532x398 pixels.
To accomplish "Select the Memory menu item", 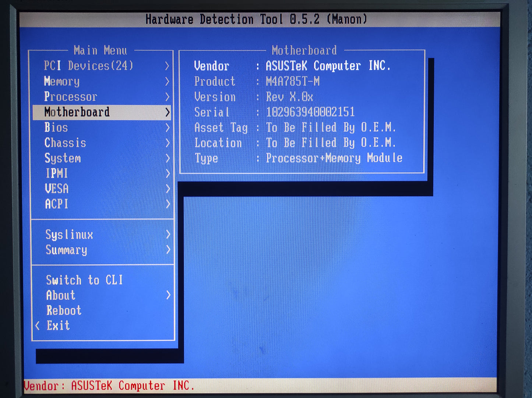I will (62, 81).
